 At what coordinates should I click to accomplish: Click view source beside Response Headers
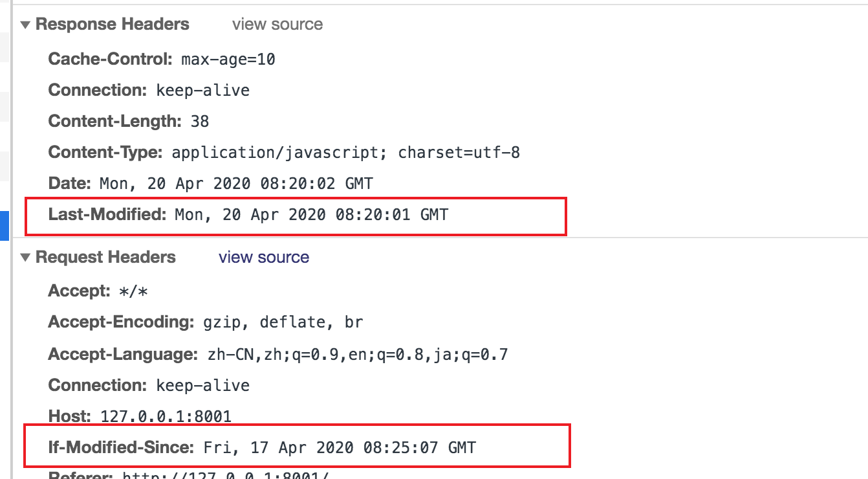(277, 25)
